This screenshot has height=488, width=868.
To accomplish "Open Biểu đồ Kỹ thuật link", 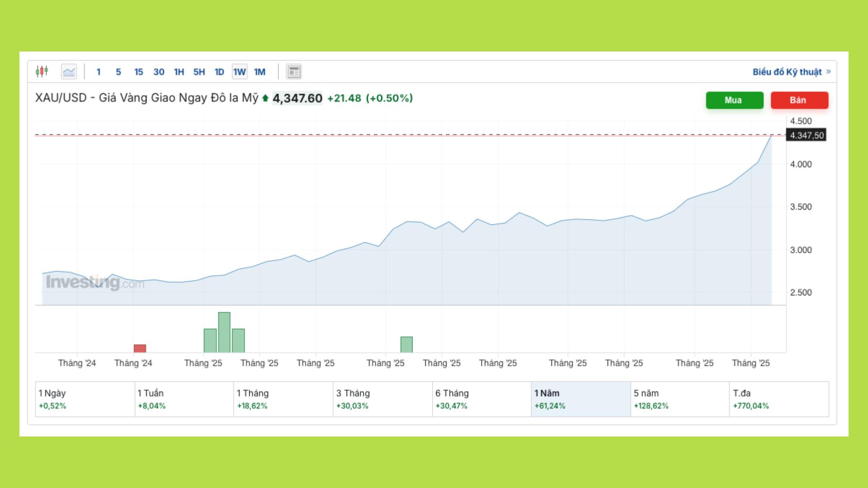I will tap(791, 72).
